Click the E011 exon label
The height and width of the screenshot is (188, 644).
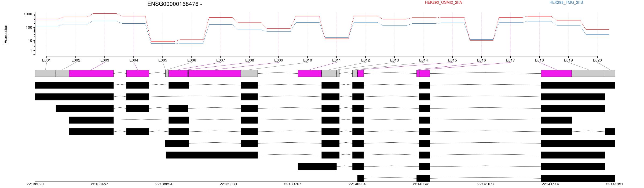[336, 60]
